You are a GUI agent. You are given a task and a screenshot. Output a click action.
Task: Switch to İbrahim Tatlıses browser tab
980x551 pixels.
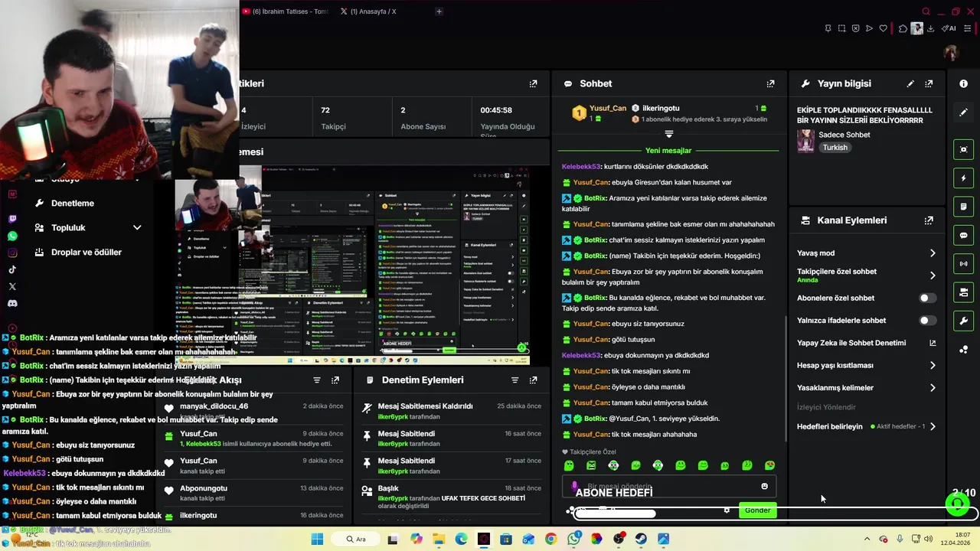pos(286,11)
